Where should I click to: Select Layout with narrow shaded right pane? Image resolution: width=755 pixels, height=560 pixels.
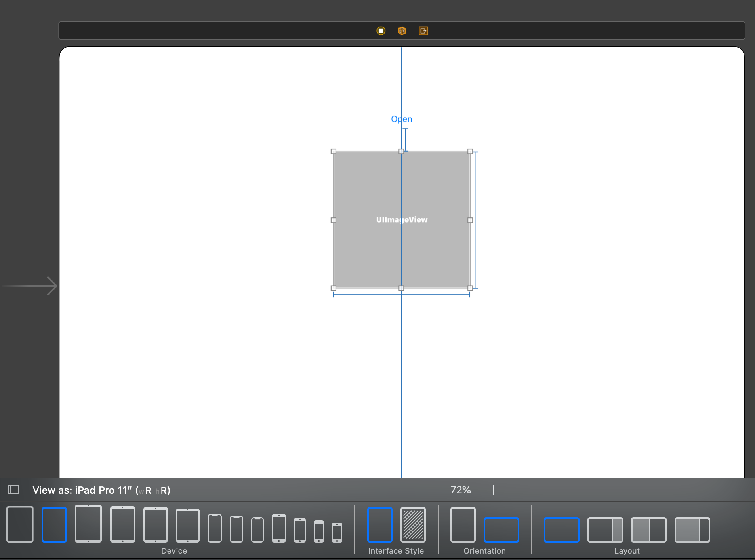(x=605, y=530)
